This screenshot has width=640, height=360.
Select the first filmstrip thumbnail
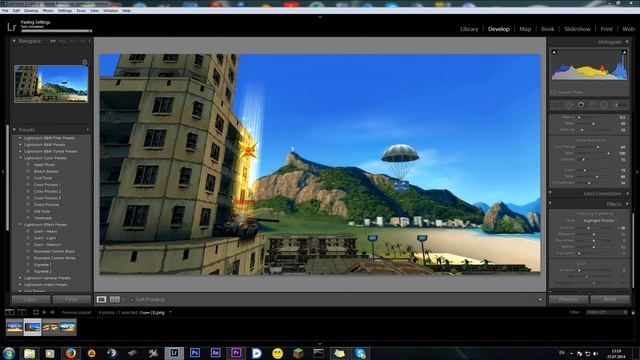(14, 327)
